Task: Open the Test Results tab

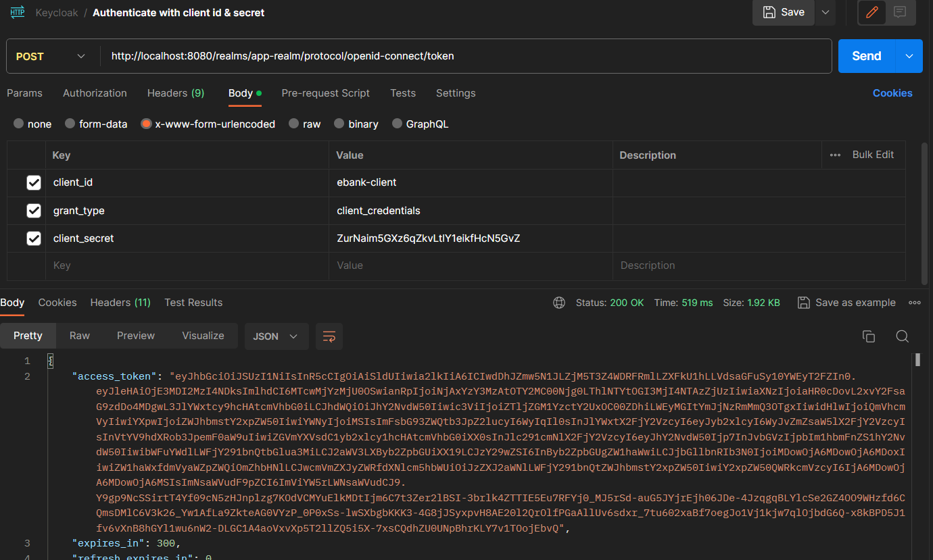Action: (193, 303)
